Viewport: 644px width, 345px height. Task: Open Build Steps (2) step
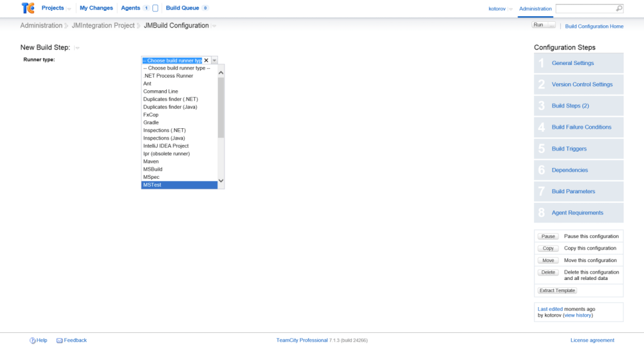[578, 106]
